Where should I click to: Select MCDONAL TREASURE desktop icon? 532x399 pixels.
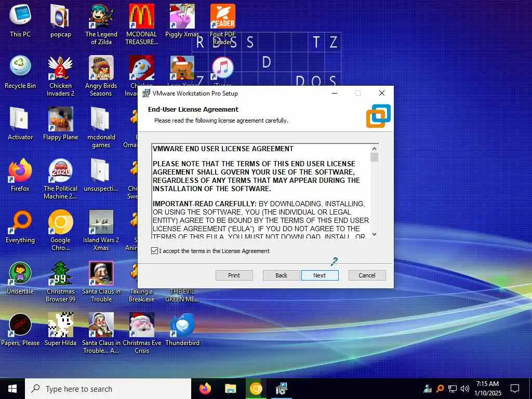[142, 24]
